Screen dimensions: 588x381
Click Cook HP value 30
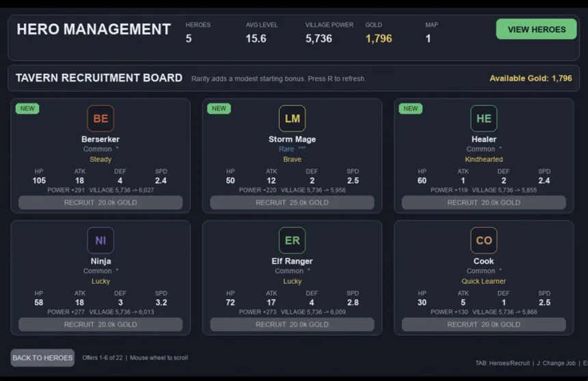pos(422,302)
